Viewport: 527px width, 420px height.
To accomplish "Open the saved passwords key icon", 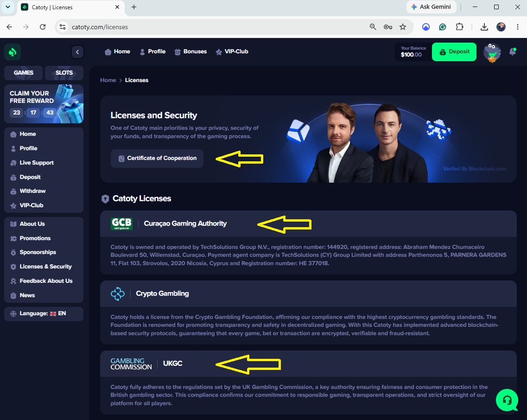I will pos(388,27).
